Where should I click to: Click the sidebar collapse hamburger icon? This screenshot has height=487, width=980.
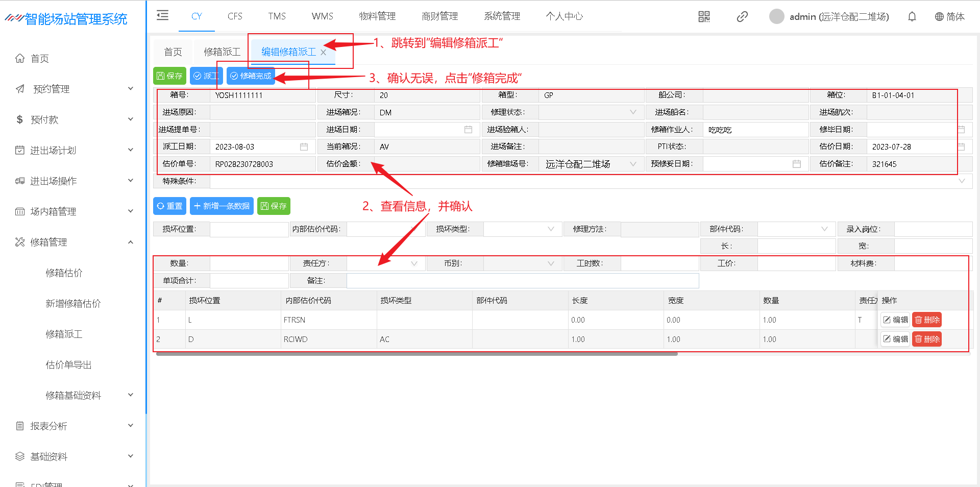[162, 15]
